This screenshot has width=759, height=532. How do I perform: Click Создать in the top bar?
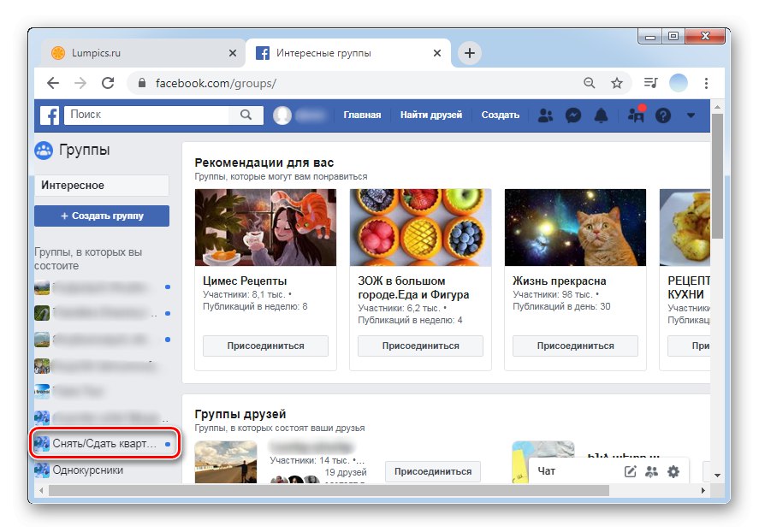500,115
